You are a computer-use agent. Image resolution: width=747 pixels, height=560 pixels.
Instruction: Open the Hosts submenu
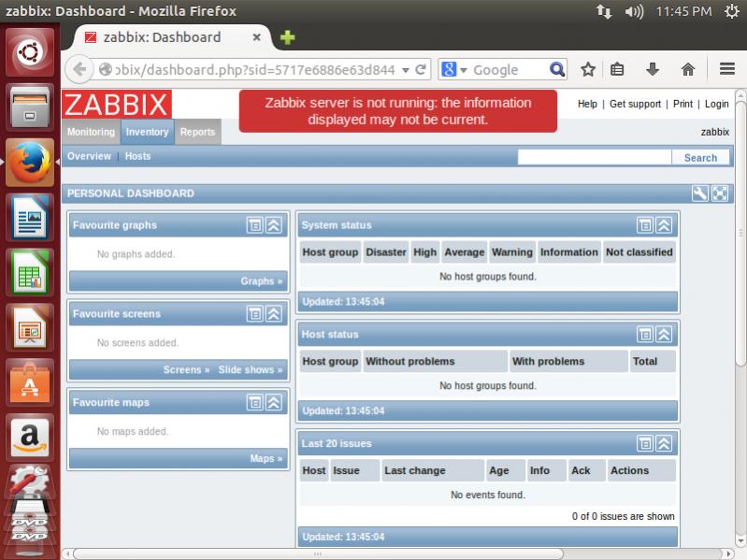coord(137,156)
